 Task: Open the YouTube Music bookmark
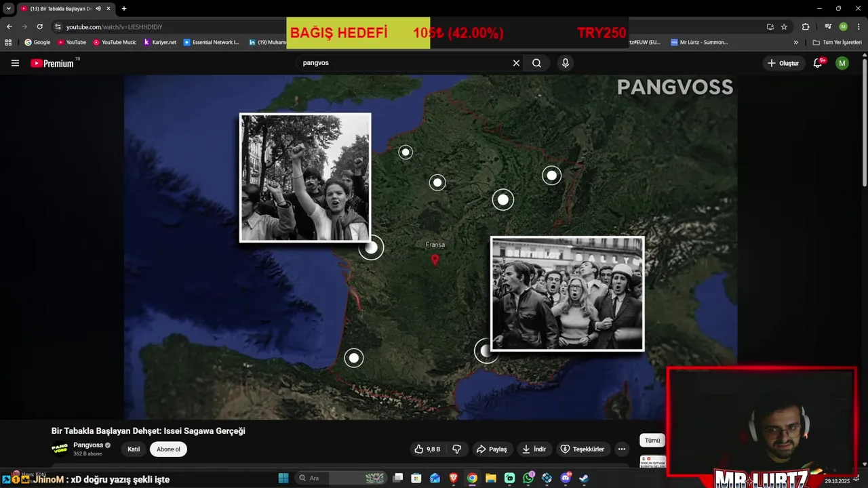coord(114,42)
